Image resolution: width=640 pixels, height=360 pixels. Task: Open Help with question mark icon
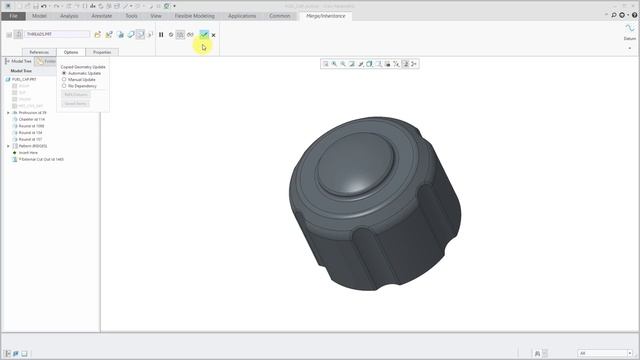pos(635,15)
